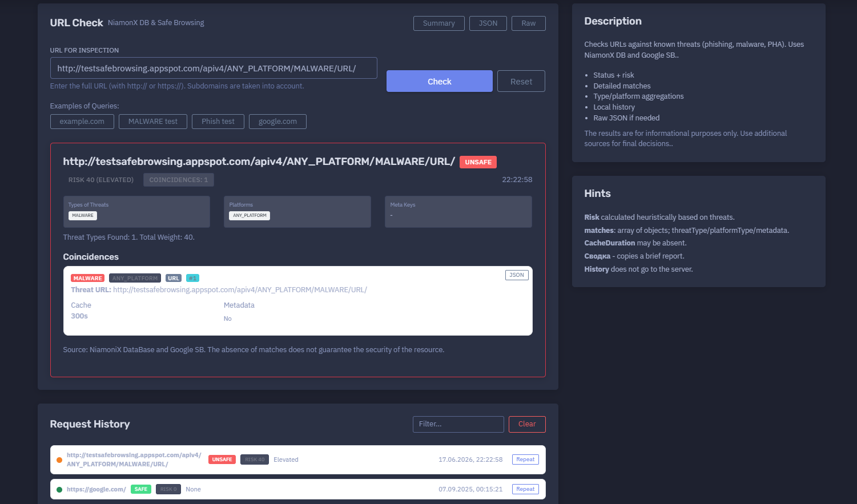Viewport: 857px width, 504px height.
Task: Click the RISK 40 (ELEVATED) chip
Action: click(101, 180)
